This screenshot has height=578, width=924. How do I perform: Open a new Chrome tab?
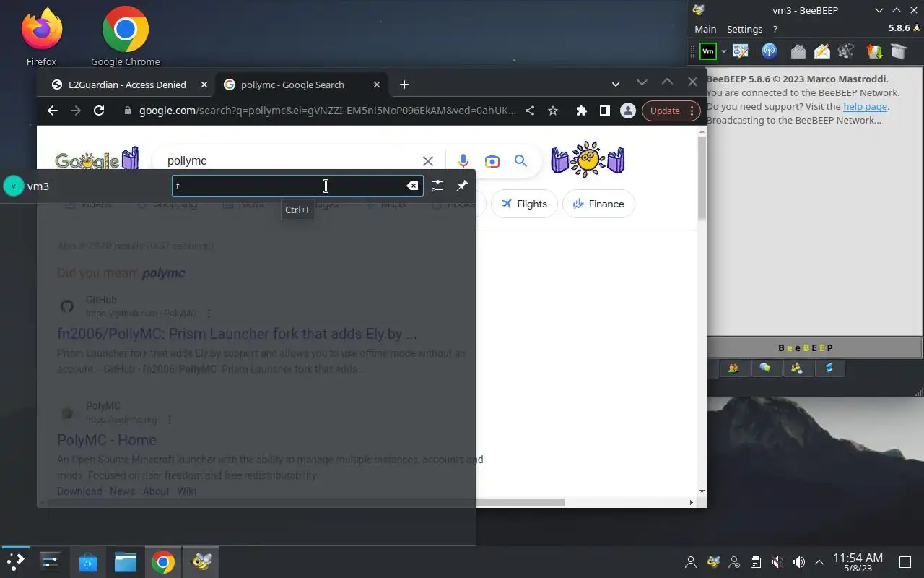tap(404, 85)
